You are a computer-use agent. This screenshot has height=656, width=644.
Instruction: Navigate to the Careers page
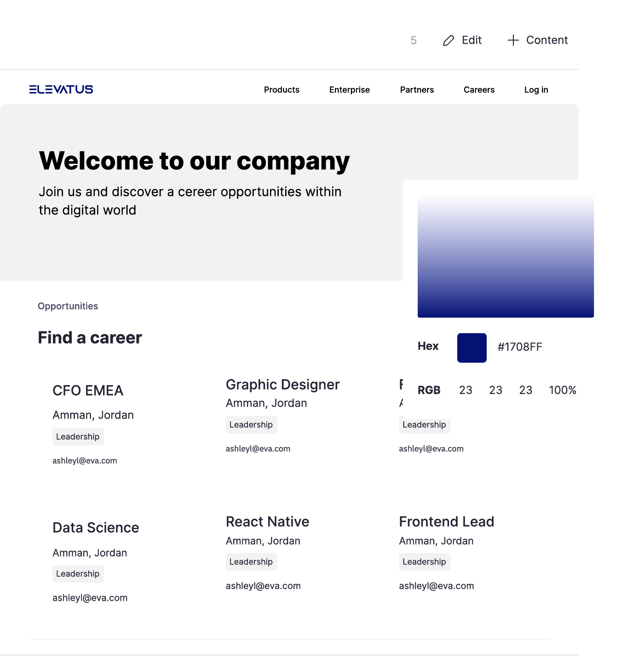(479, 90)
